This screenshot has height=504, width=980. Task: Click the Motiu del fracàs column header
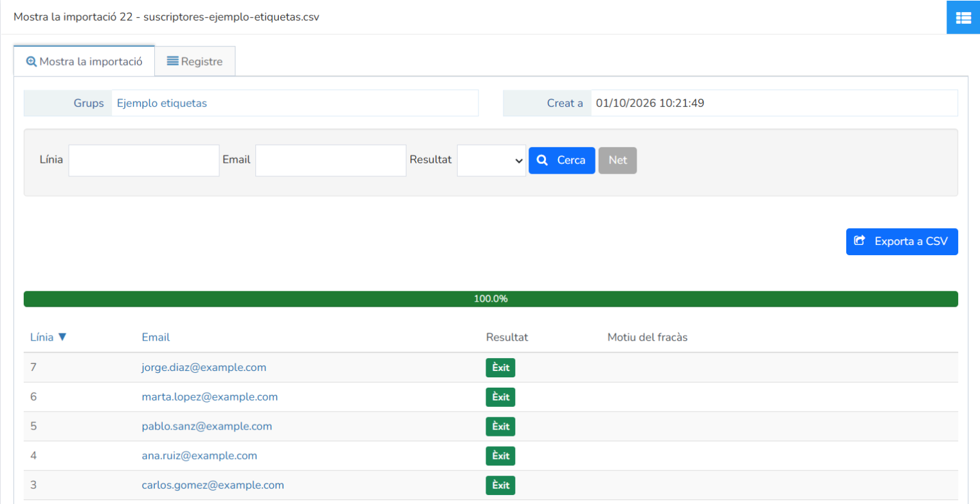648,337
